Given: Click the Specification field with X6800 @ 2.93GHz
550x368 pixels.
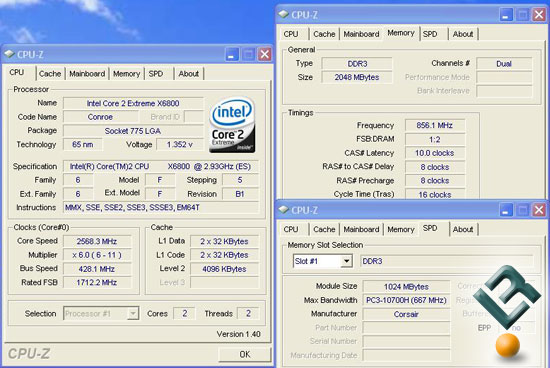Looking at the screenshot, I should 161,166.
